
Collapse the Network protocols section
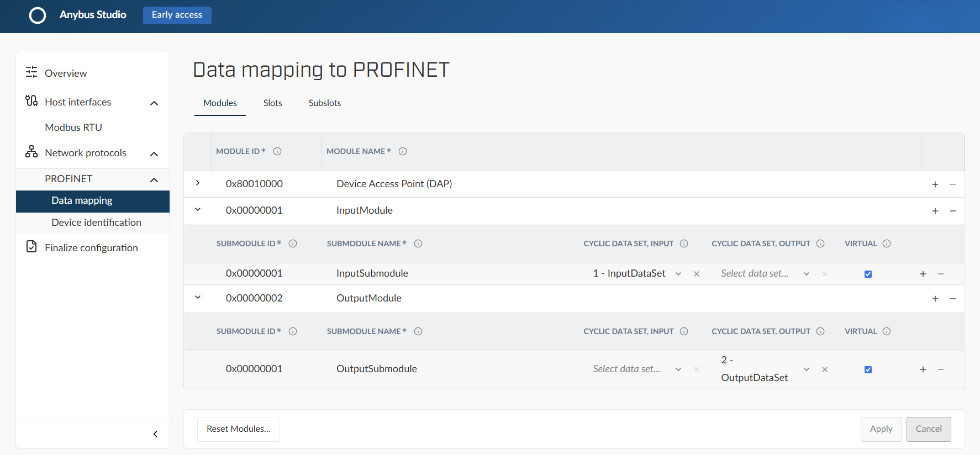154,154
